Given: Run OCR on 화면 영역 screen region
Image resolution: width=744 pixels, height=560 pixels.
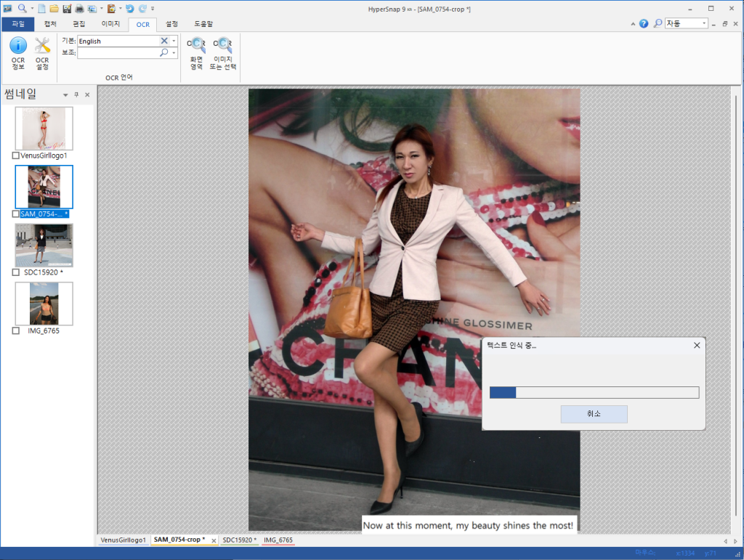Looking at the screenshot, I should [x=196, y=54].
